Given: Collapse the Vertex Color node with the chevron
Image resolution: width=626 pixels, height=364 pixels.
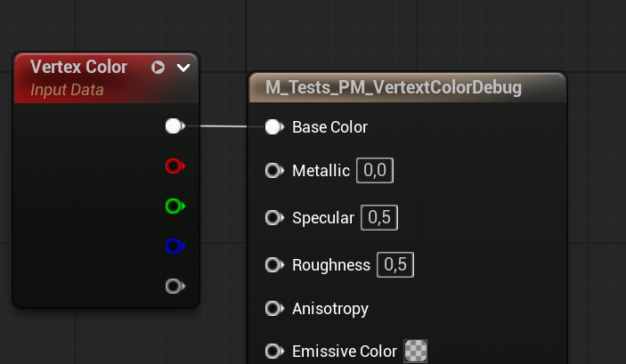Looking at the screenshot, I should 183,68.
